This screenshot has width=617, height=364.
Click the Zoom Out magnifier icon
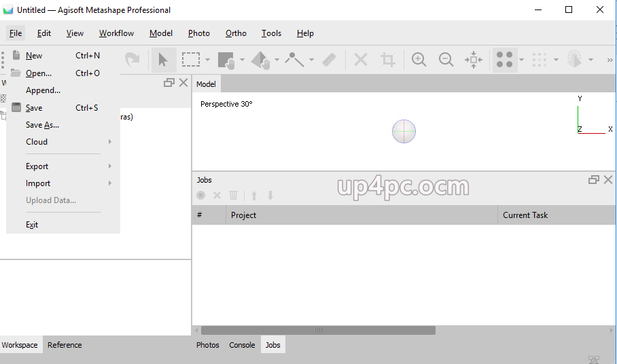click(446, 60)
